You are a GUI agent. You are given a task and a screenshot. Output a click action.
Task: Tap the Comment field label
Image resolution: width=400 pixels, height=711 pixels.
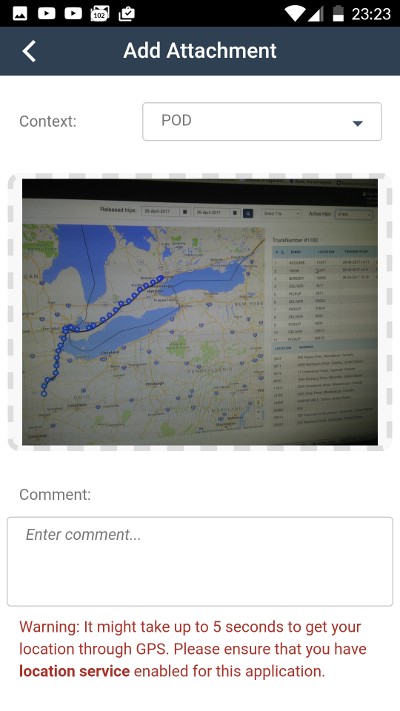click(x=55, y=494)
